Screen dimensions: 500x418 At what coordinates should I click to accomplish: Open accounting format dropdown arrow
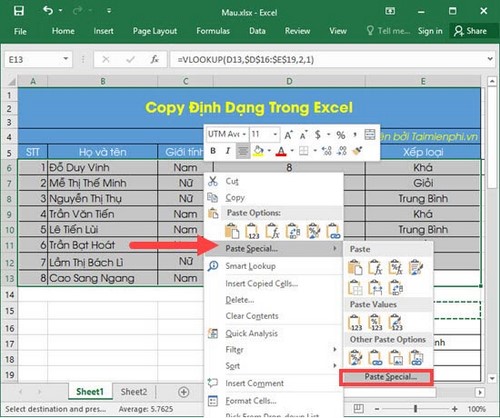click(x=328, y=135)
